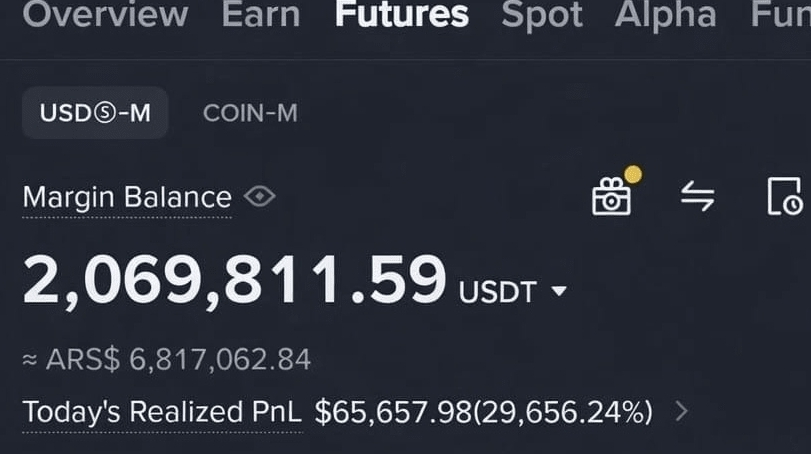Viewport: 811px width, 454px height.
Task: Open the order history clock icon
Action: point(784,197)
